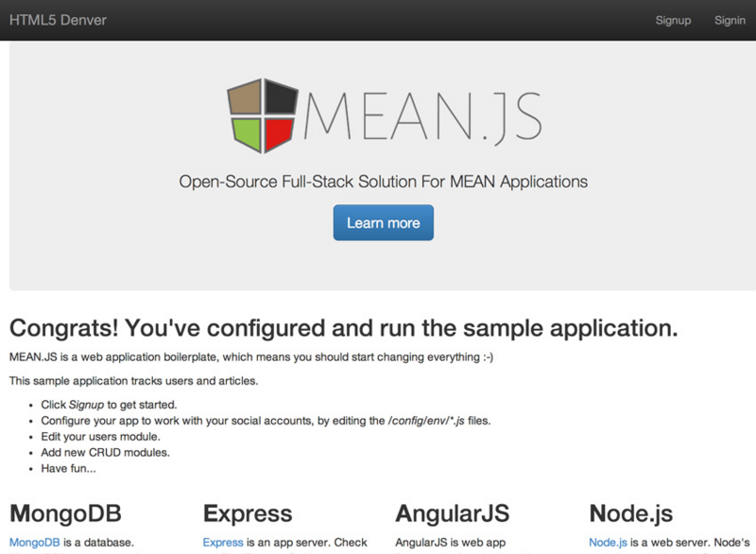This screenshot has width=756, height=554.
Task: Go to Signin in the top bar
Action: pos(730,20)
